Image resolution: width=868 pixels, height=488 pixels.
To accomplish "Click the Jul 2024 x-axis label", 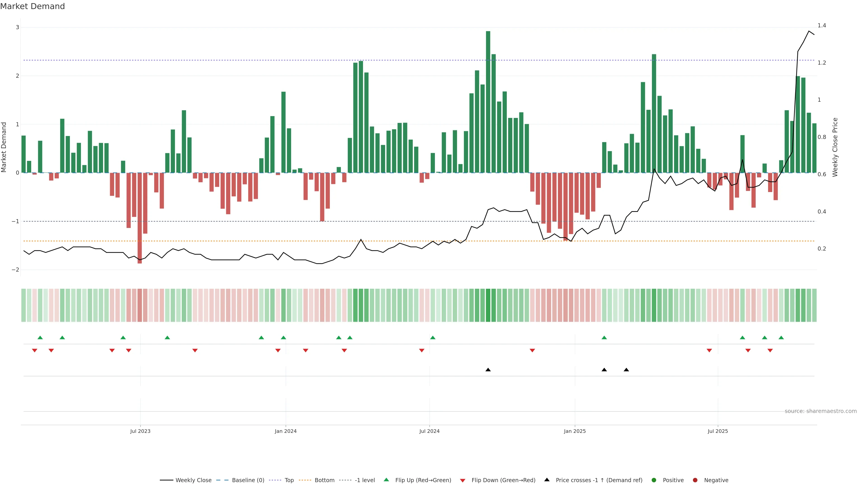I will tap(429, 432).
